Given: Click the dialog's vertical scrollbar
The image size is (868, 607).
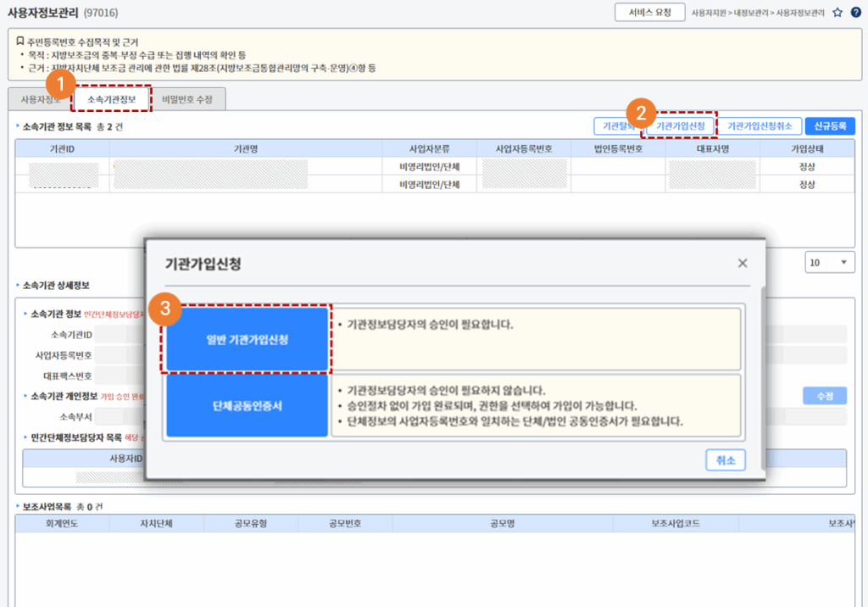Looking at the screenshot, I should click(764, 376).
